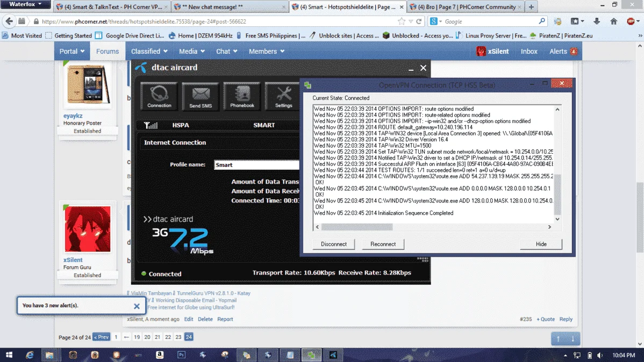Open eyaykz user profile link
Viewport: 644px width, 362px height.
tap(73, 115)
